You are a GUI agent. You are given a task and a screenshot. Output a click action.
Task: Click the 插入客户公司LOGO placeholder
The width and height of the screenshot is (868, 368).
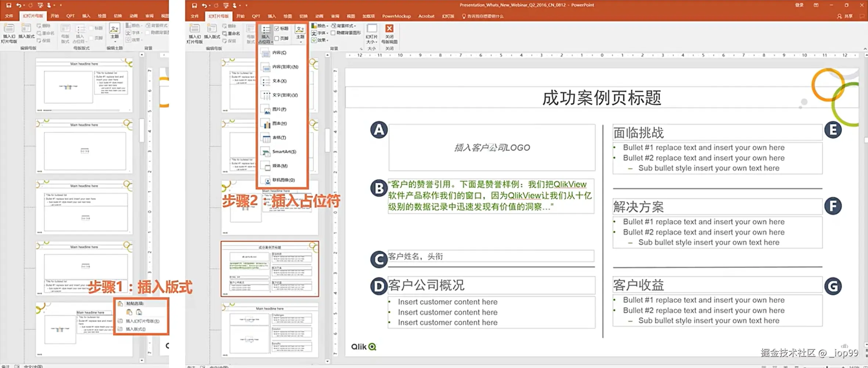[x=492, y=147]
